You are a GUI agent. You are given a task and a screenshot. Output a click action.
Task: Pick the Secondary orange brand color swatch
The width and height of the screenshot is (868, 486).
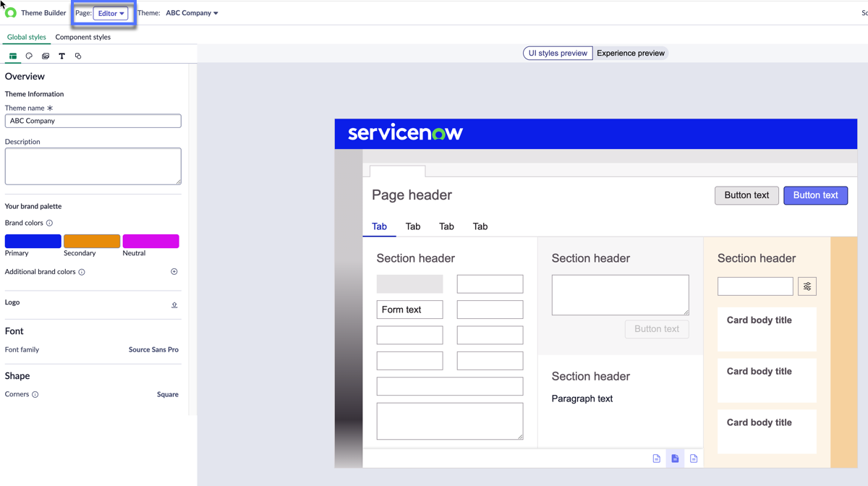(92, 241)
